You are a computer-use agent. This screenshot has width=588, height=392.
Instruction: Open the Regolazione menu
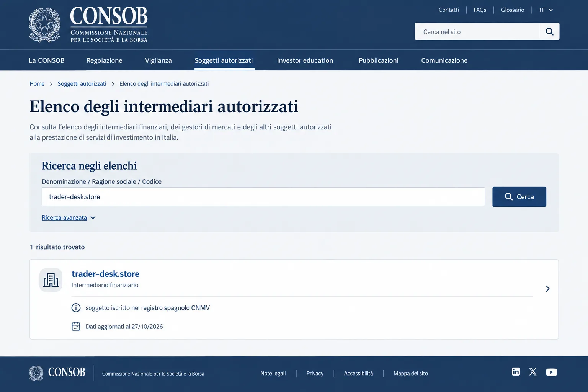tap(104, 60)
